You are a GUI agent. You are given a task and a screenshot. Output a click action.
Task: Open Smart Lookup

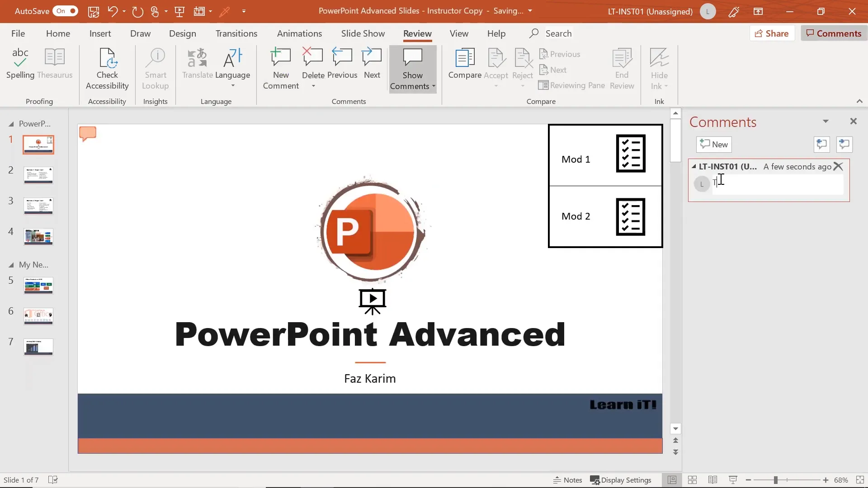pyautogui.click(x=156, y=69)
